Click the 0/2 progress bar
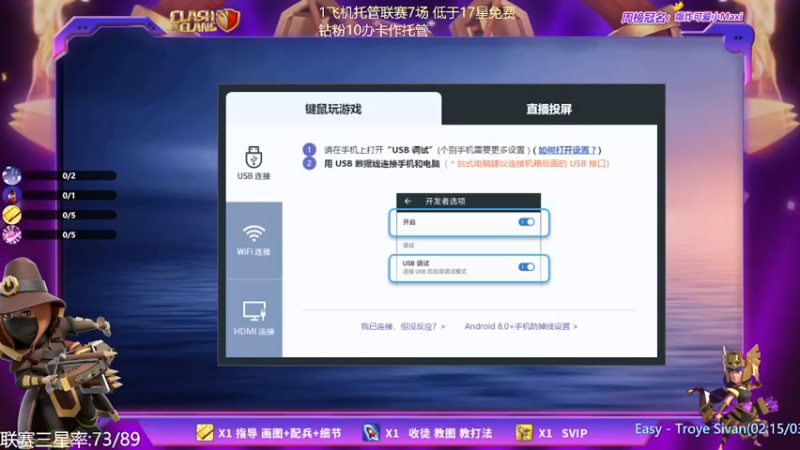The image size is (800, 450). point(69,176)
